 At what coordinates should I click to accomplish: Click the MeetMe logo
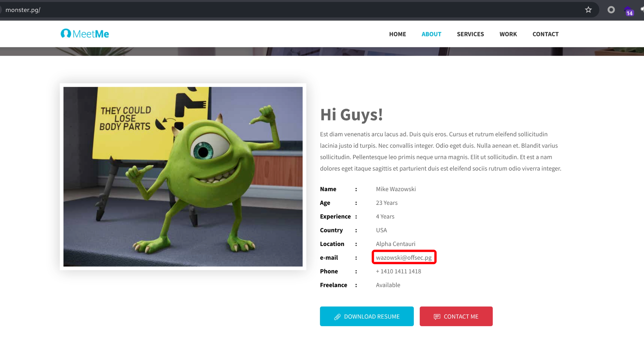tap(85, 34)
